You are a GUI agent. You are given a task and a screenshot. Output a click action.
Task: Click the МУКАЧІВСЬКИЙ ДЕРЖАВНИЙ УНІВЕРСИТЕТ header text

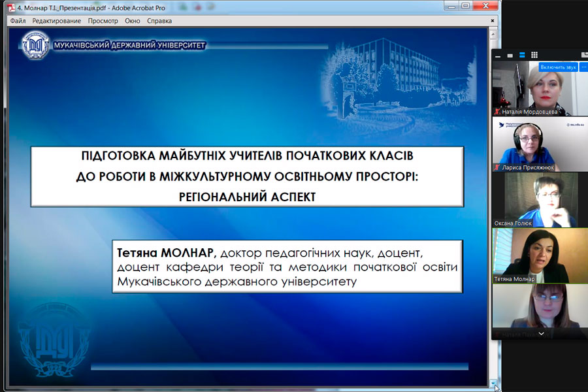(129, 45)
